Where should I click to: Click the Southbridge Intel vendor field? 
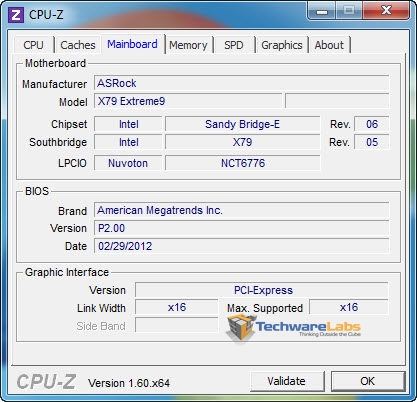click(128, 142)
